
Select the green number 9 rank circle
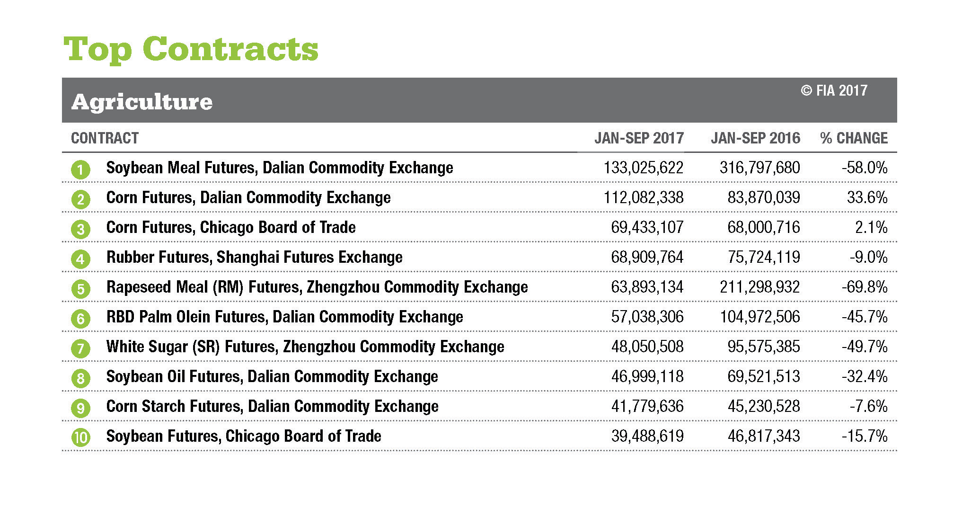tap(80, 408)
